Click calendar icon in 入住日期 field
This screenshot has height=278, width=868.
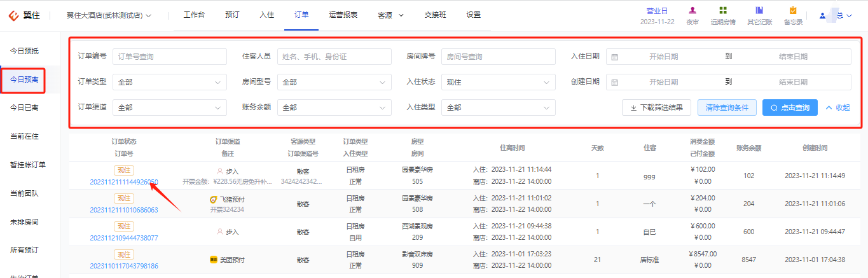614,57
